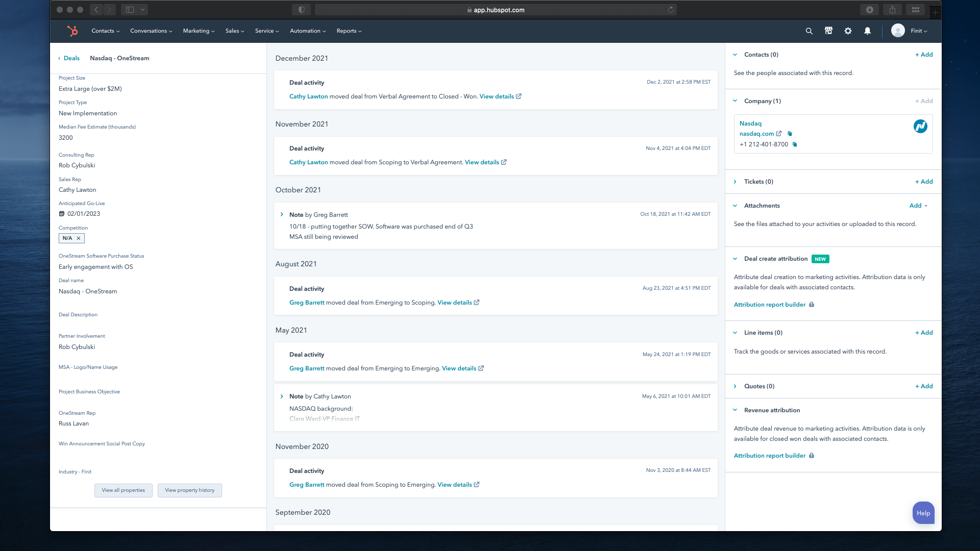This screenshot has height=551, width=980.
Task: Click Safari back navigation button
Action: pyautogui.click(x=96, y=10)
